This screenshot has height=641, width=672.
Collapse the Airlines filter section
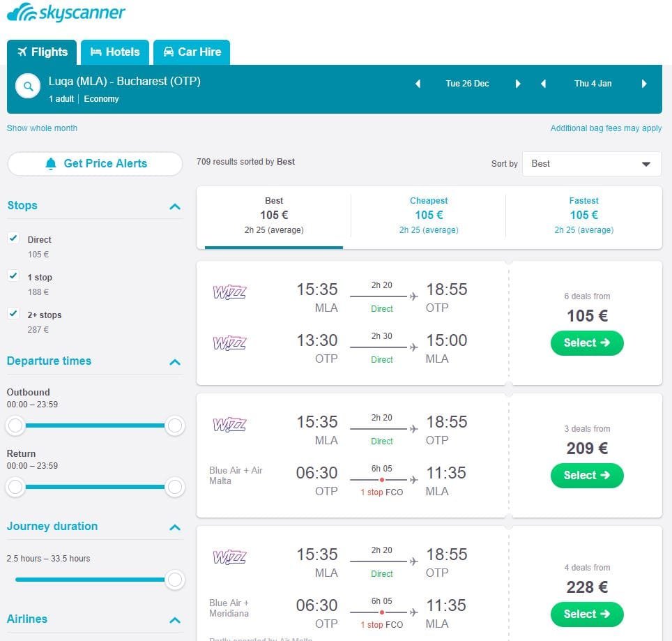[175, 620]
